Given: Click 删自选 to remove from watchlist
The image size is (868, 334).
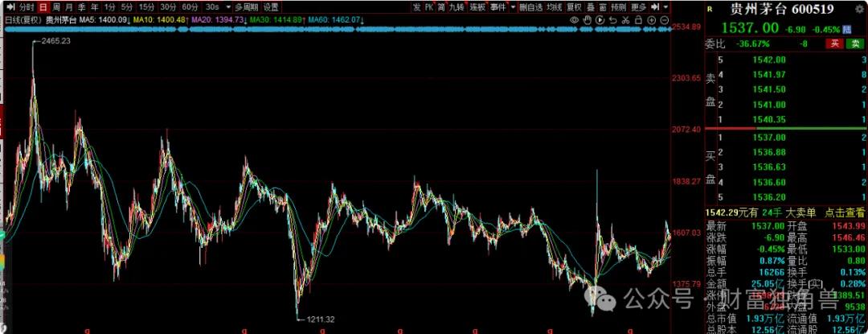Looking at the screenshot, I should [531, 7].
